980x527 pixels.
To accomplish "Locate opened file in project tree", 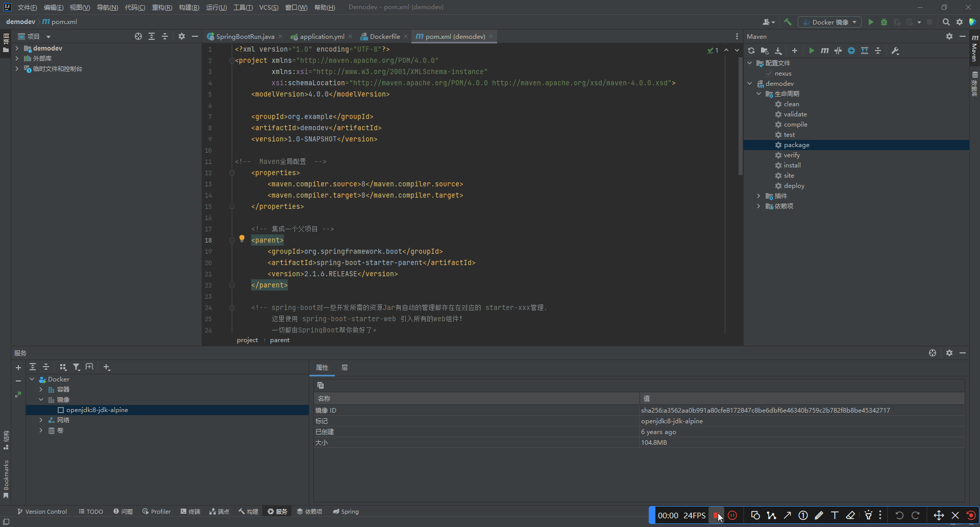I will (x=138, y=36).
